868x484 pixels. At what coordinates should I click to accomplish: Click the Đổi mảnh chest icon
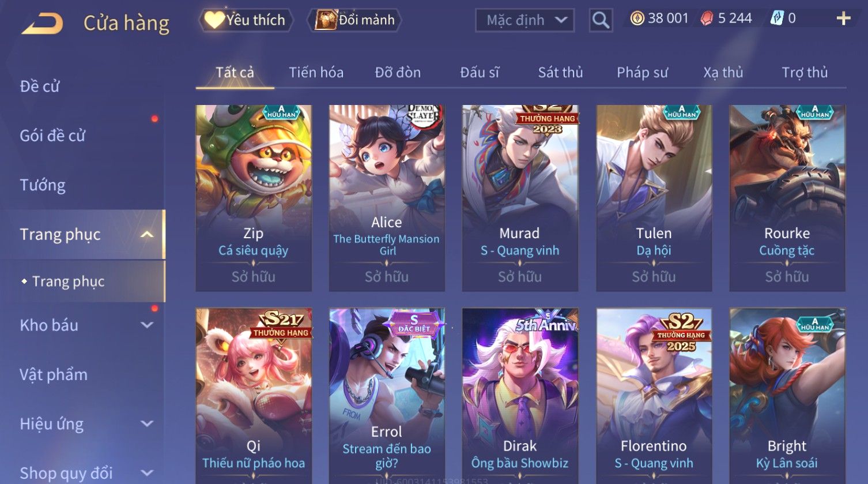326,20
